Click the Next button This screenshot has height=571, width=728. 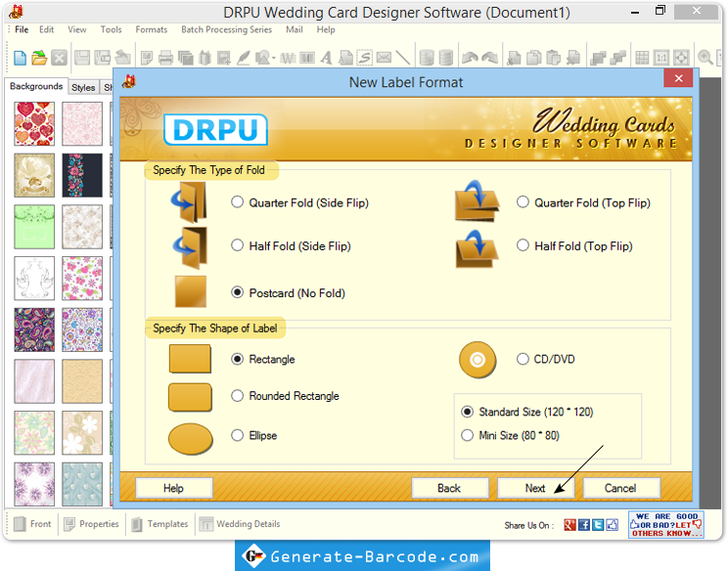[x=535, y=488]
